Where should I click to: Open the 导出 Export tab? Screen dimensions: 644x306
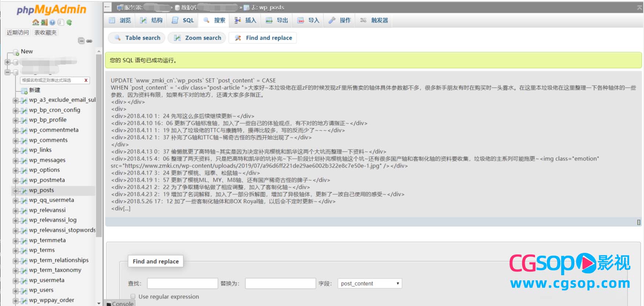[277, 20]
